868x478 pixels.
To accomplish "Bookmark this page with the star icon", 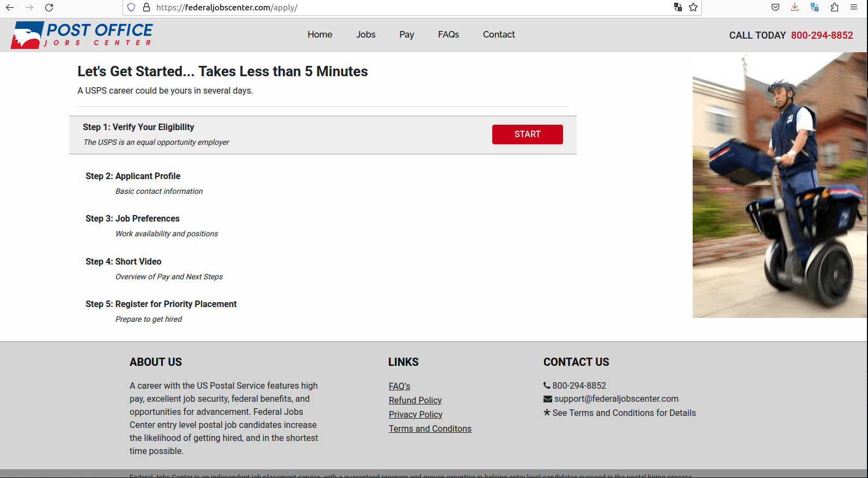I will [x=693, y=7].
